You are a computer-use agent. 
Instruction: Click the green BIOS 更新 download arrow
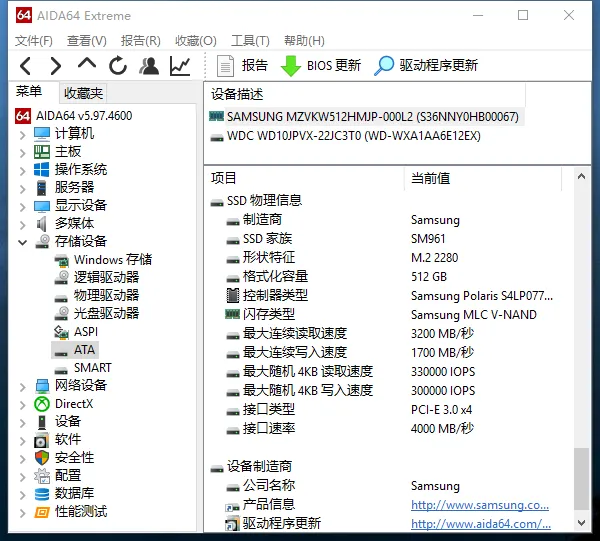(x=291, y=66)
